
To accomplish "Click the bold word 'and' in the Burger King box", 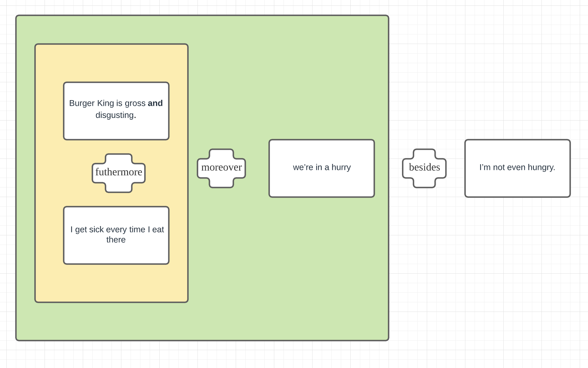I will coord(155,103).
